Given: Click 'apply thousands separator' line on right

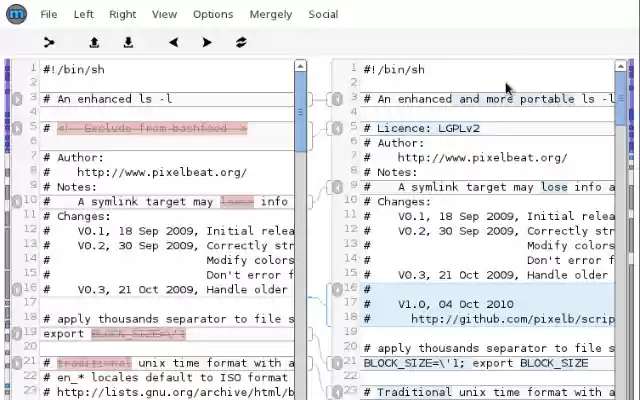Looking at the screenshot, I should point(489,348).
